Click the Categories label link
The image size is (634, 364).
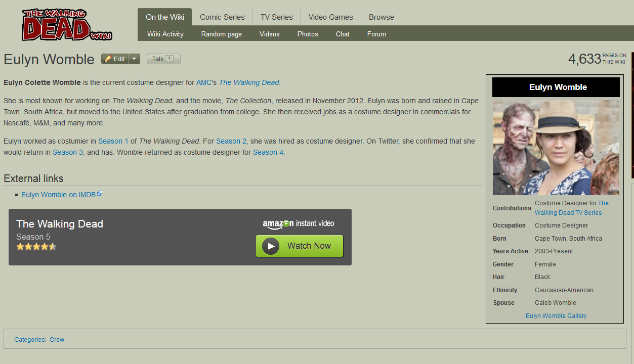[x=30, y=340]
